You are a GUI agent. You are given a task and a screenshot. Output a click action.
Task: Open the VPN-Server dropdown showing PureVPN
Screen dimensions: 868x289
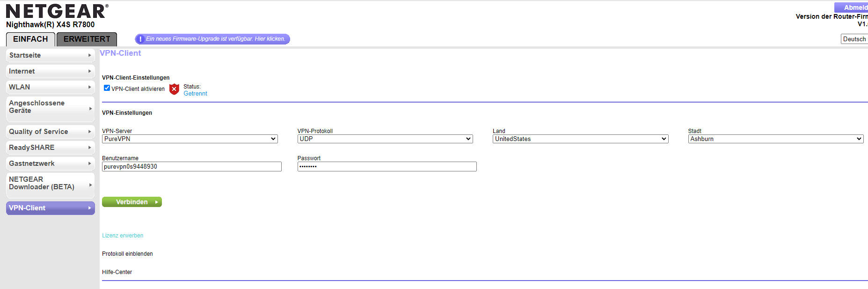[190, 139]
